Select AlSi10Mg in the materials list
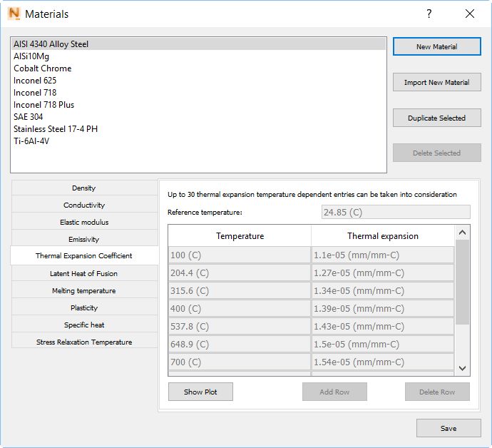492x448 pixels. [x=198, y=56]
